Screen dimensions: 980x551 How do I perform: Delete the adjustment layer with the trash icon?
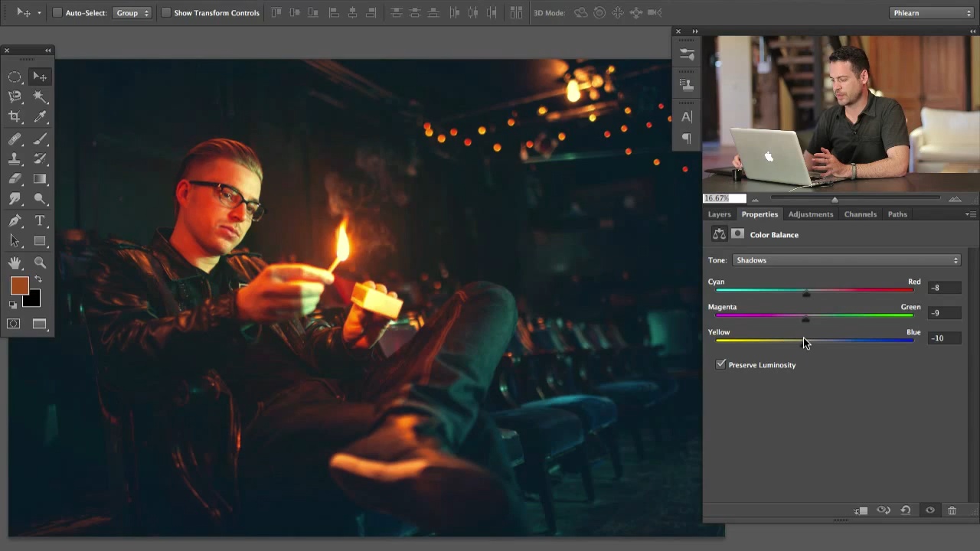pos(952,510)
